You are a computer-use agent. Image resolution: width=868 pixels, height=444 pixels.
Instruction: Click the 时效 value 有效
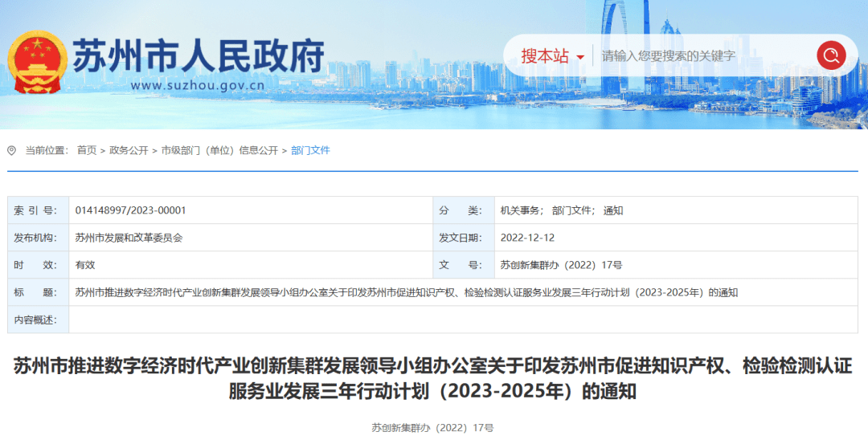click(x=85, y=265)
